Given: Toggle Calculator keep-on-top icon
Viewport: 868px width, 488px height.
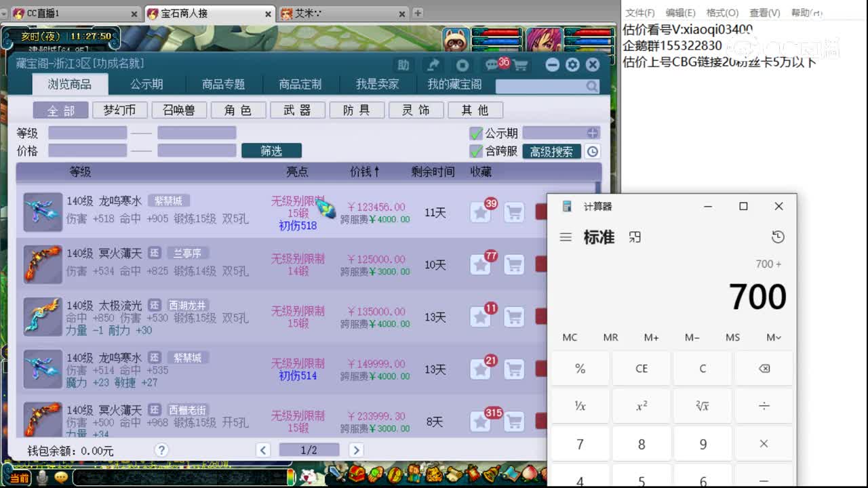Looking at the screenshot, I should 635,237.
